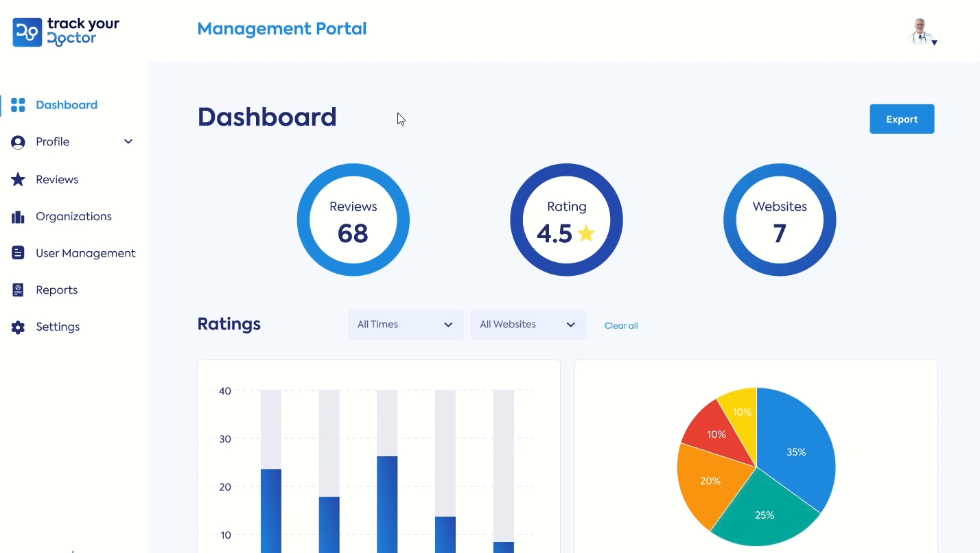Screen dimensions: 980x553
Task: Click the doctor profile avatar
Action: (x=920, y=32)
